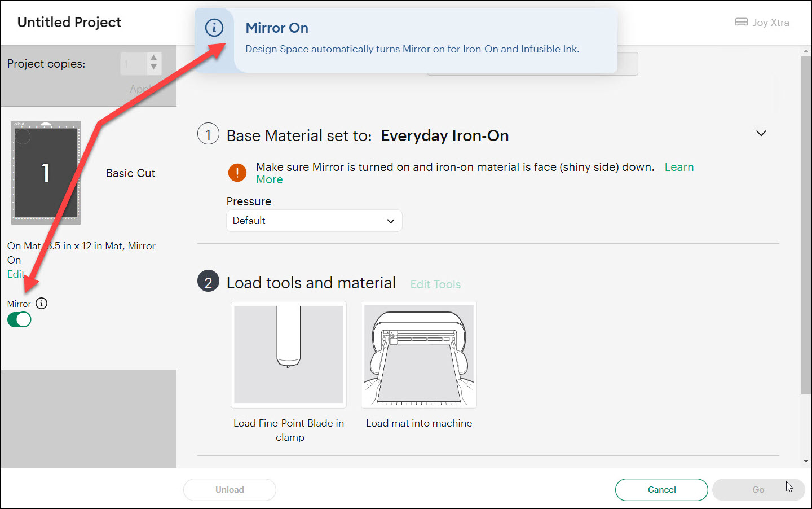Click the Joy Xtra machine icon
The width and height of the screenshot is (812, 509).
click(741, 23)
